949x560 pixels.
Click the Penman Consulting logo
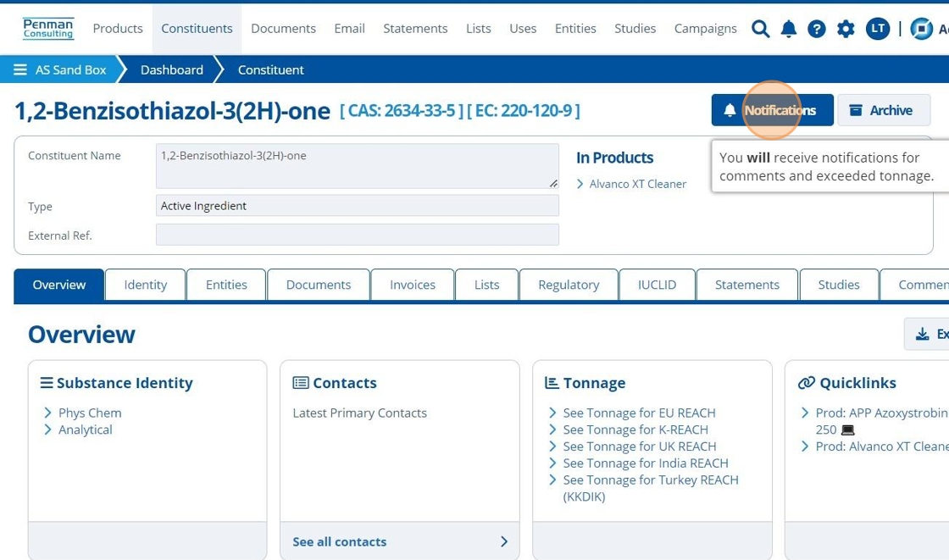click(x=48, y=29)
